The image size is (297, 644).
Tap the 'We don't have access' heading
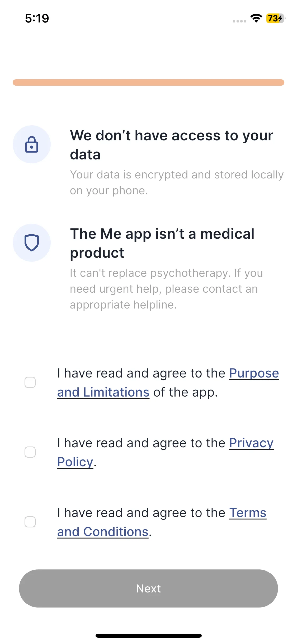coord(172,145)
